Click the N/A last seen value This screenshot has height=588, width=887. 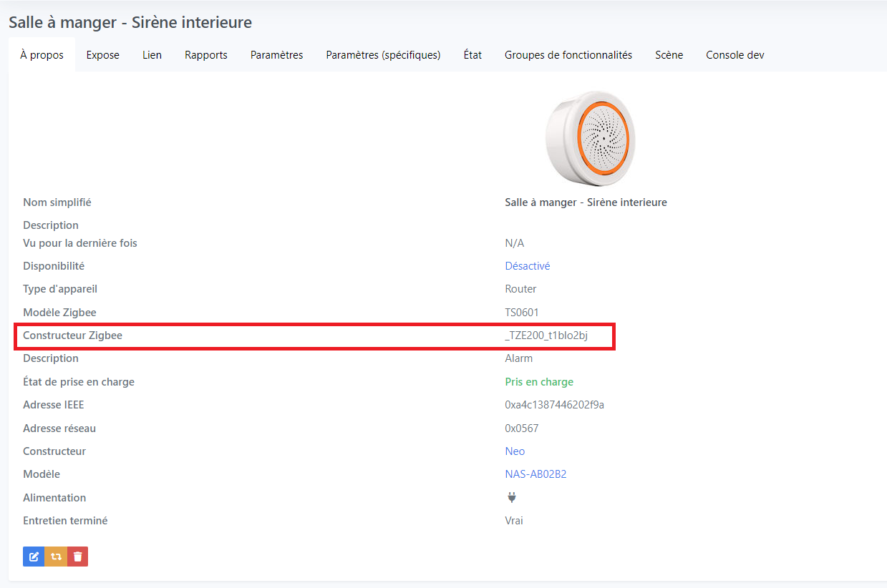[515, 243]
